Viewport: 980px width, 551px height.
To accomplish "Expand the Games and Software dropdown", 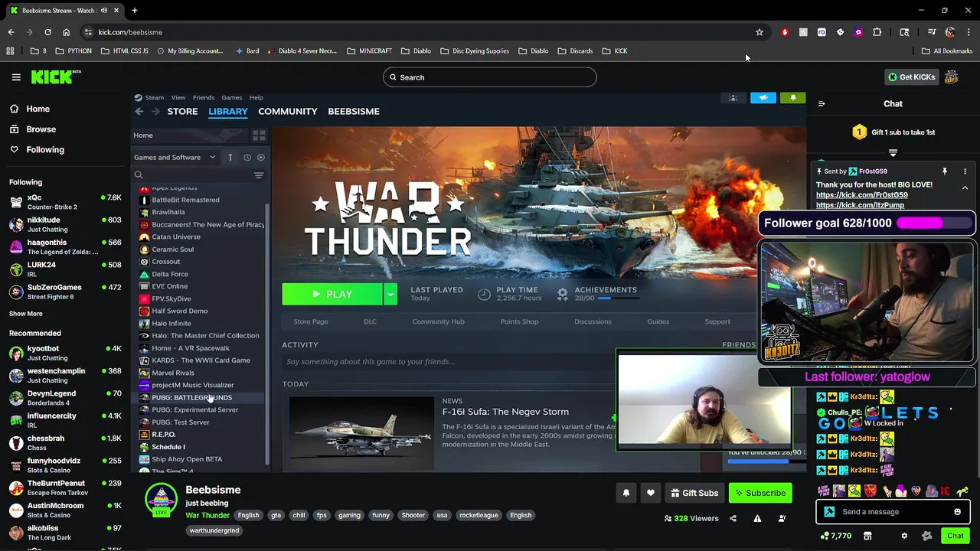I will click(x=175, y=158).
